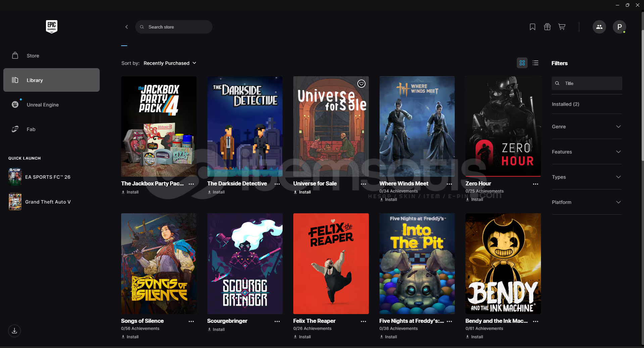Restore down the launcher window
Screen dimensions: 644x348
coord(628,5)
